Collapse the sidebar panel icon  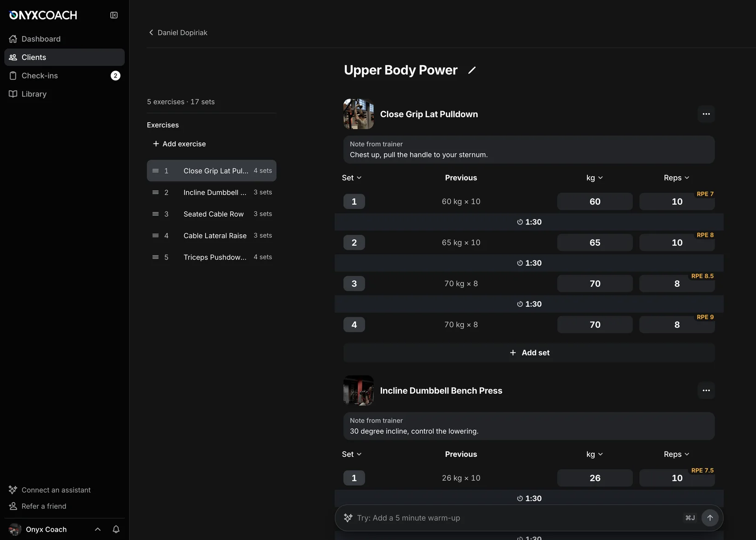(x=114, y=15)
